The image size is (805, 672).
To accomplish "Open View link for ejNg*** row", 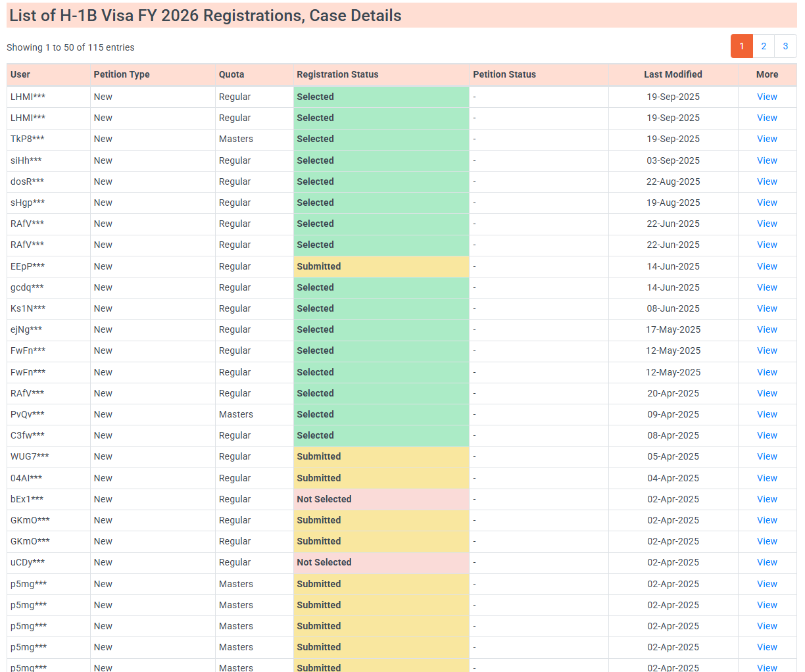I will tap(767, 329).
